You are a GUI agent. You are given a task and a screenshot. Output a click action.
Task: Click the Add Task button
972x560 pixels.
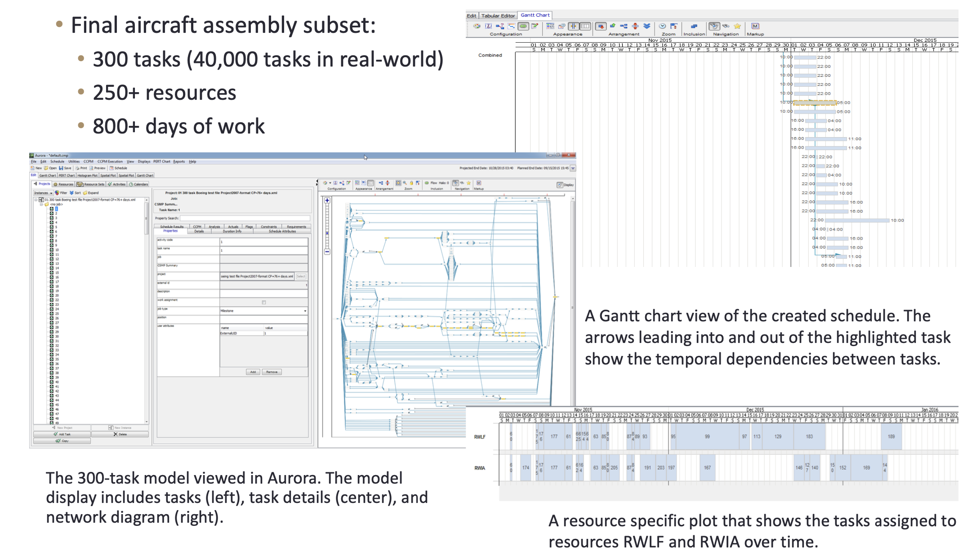(62, 434)
